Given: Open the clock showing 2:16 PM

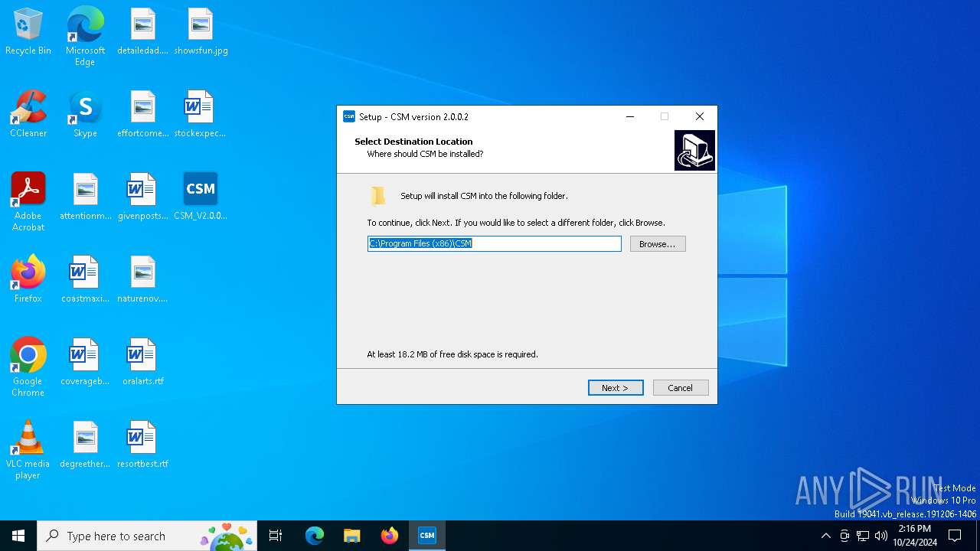Looking at the screenshot, I should point(915,536).
